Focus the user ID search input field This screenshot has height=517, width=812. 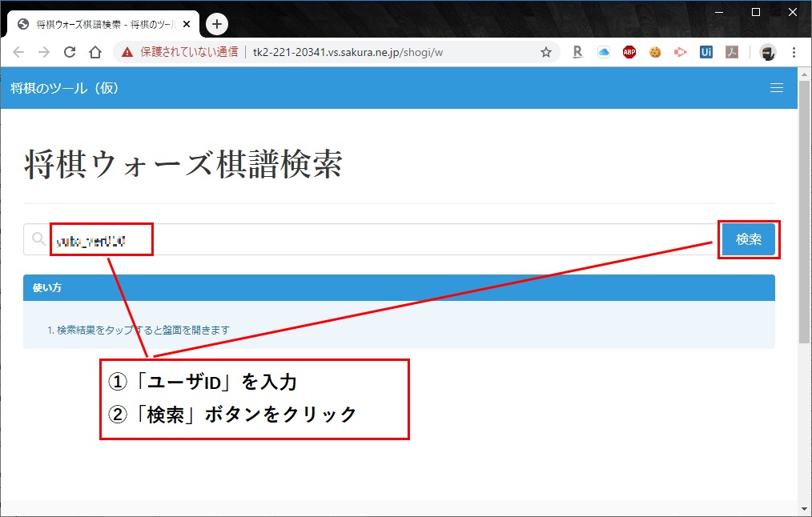372,239
